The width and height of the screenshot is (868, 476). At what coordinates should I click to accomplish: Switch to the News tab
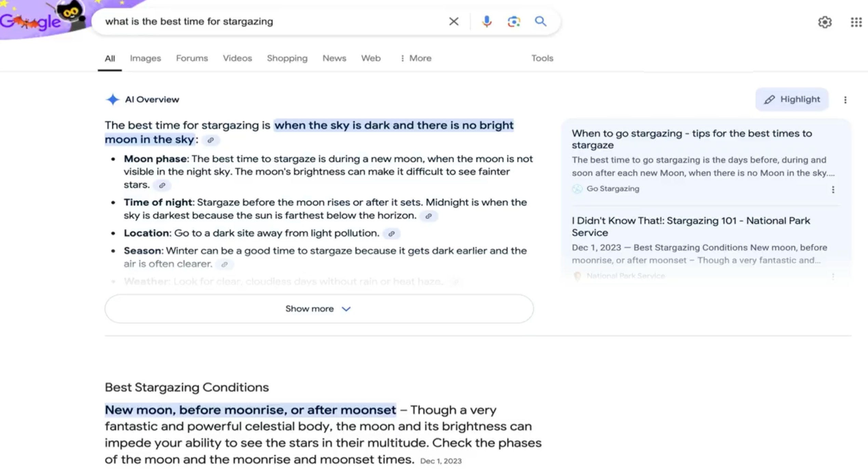pos(334,58)
